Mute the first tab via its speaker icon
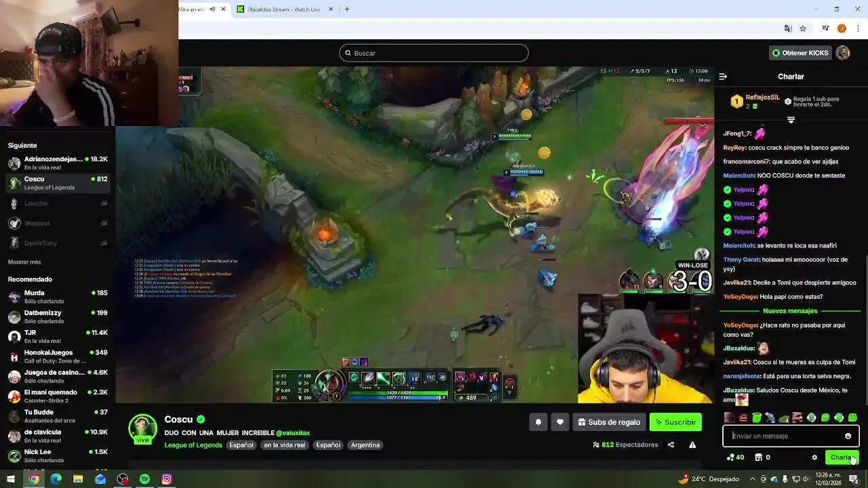 coord(212,9)
